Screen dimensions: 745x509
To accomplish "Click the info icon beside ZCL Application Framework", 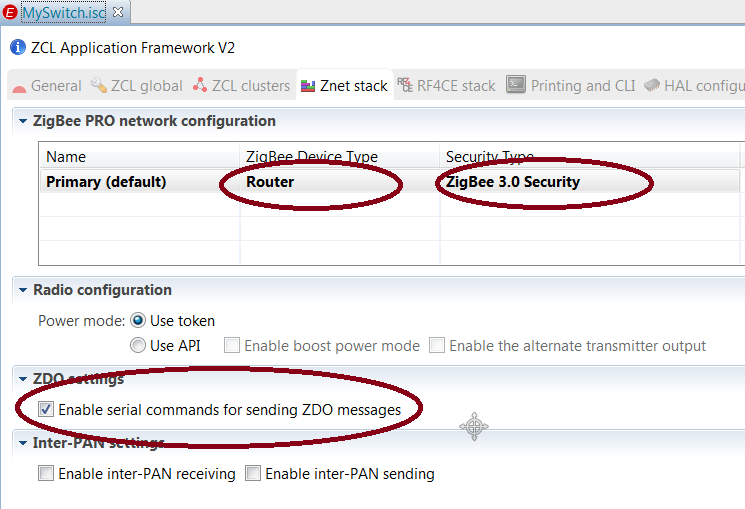I will pyautogui.click(x=17, y=47).
